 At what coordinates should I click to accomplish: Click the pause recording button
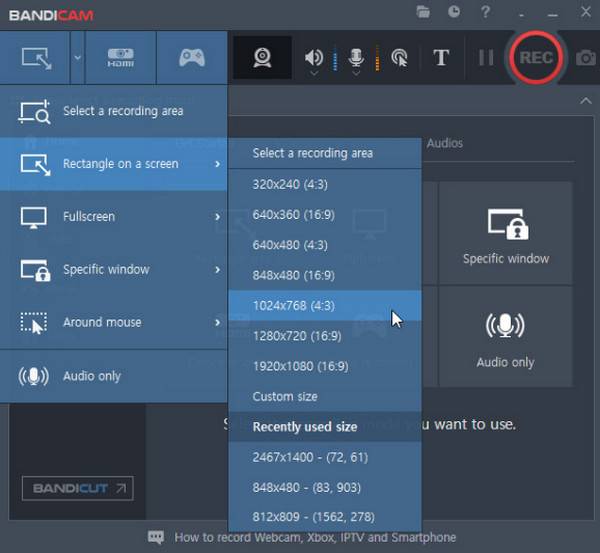[486, 58]
